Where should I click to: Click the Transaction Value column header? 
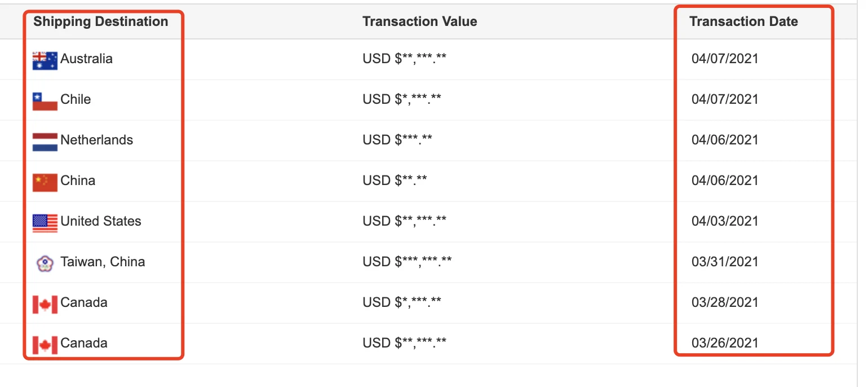tap(420, 22)
